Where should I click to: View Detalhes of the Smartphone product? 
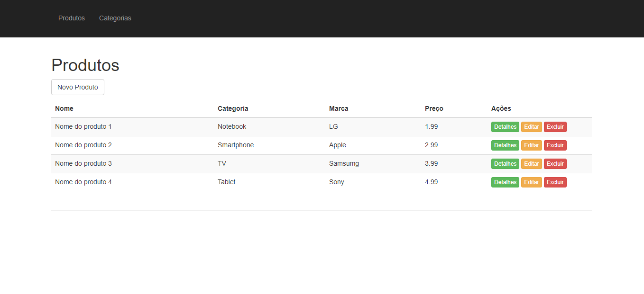tap(505, 145)
